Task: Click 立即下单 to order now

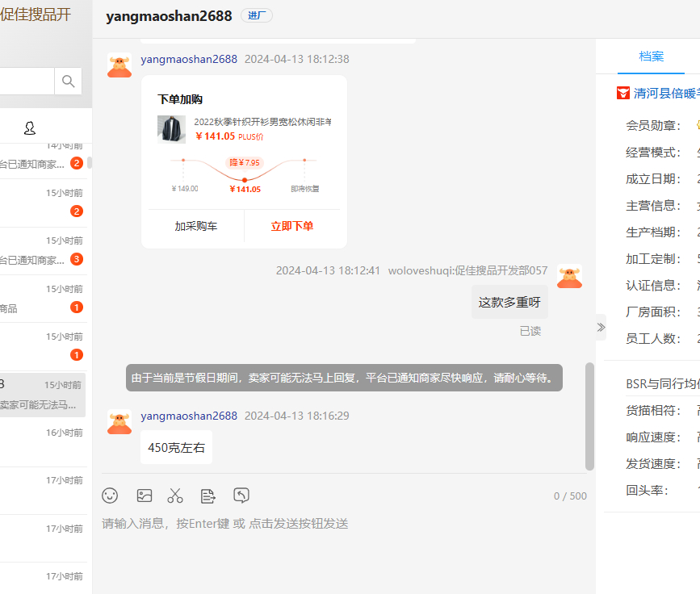Action: (x=291, y=226)
